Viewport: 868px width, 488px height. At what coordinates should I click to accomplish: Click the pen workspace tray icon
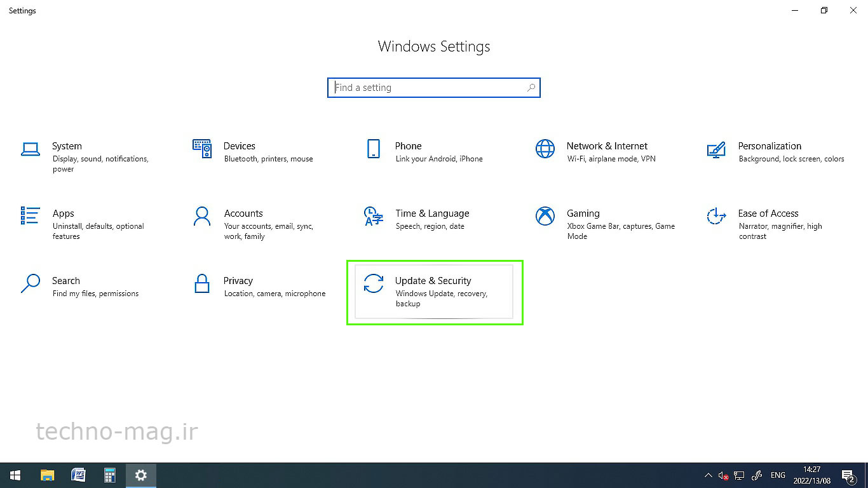tap(757, 475)
